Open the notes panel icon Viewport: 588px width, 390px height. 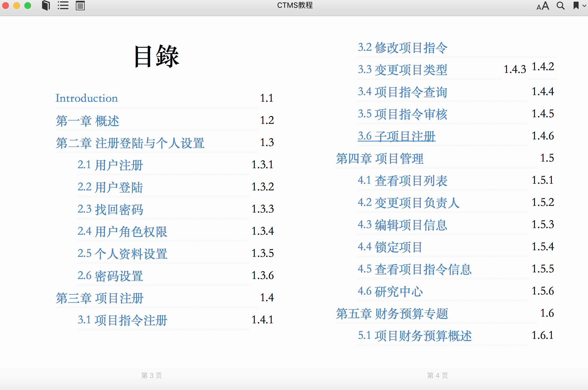pyautogui.click(x=80, y=6)
